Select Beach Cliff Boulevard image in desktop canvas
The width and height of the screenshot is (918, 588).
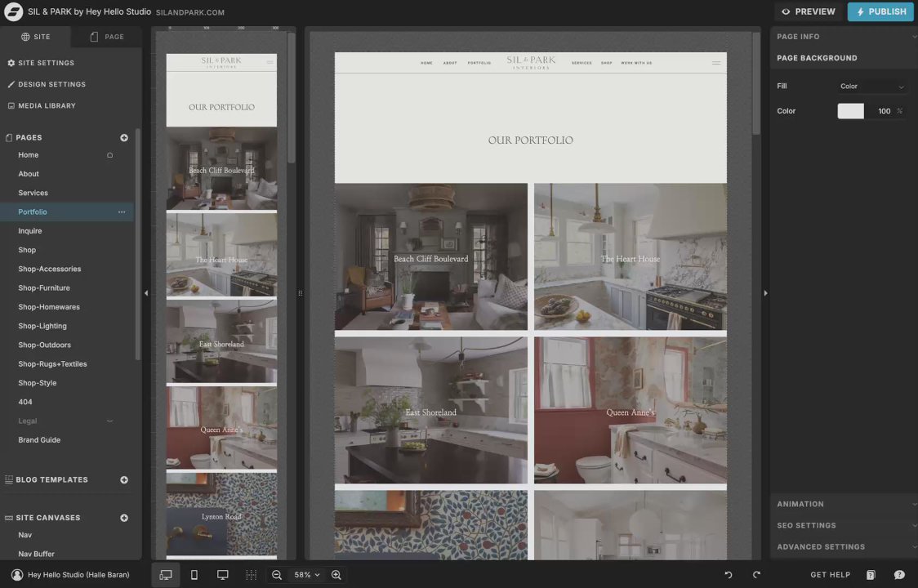coord(431,256)
